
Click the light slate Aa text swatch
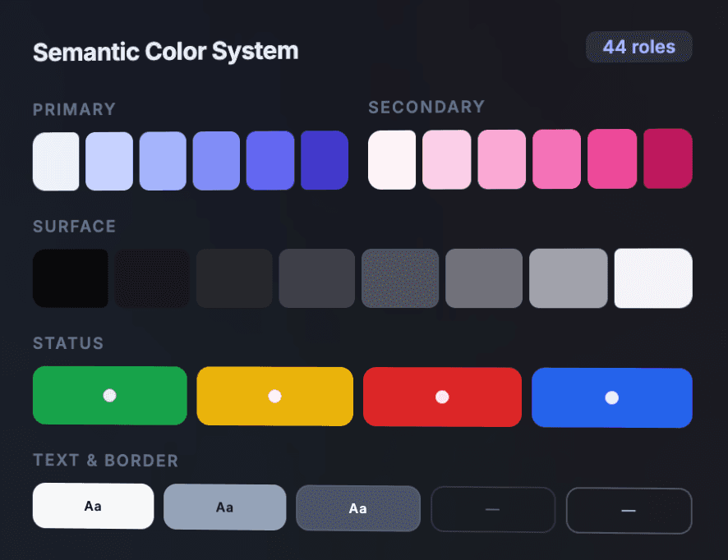[224, 507]
